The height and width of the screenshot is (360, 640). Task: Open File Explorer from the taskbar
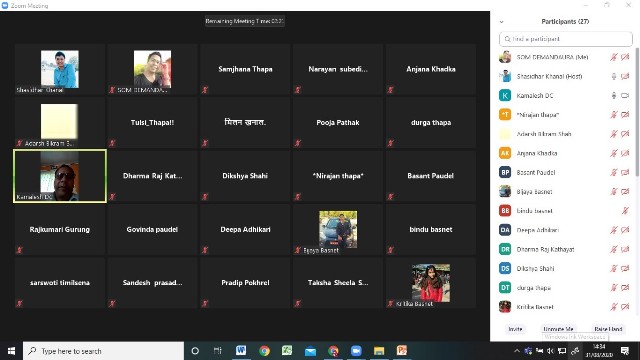click(379, 351)
